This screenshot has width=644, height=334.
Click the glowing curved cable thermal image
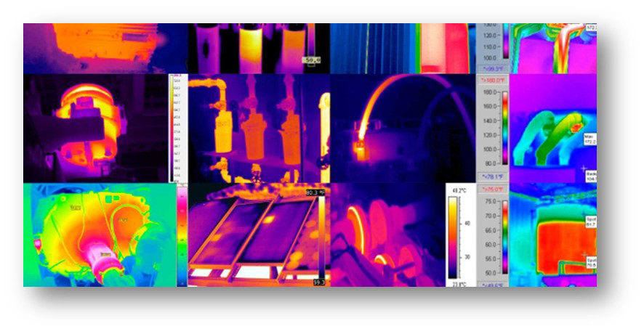[x=402, y=128]
